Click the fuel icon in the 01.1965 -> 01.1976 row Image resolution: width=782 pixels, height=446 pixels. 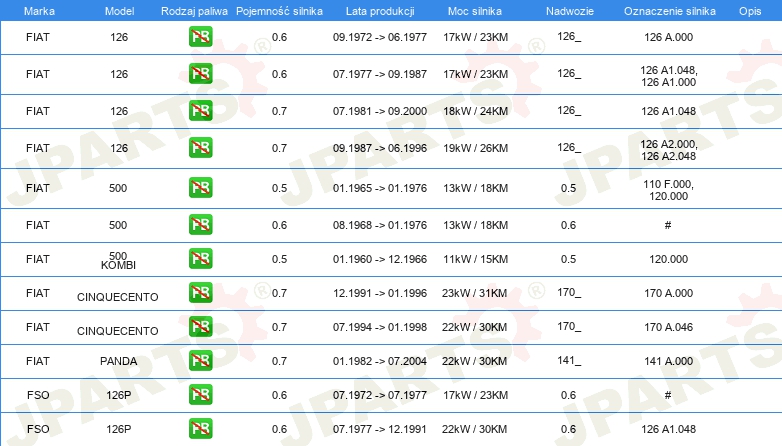click(x=200, y=187)
